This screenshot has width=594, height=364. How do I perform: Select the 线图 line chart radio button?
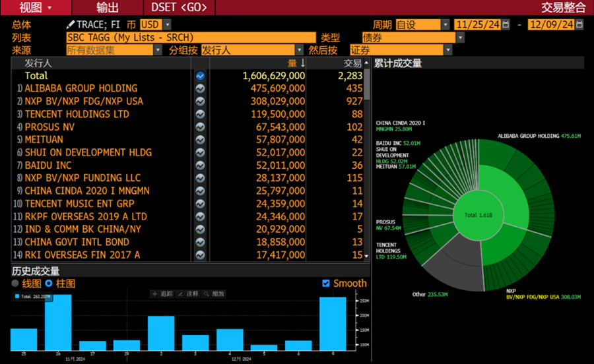click(x=16, y=284)
